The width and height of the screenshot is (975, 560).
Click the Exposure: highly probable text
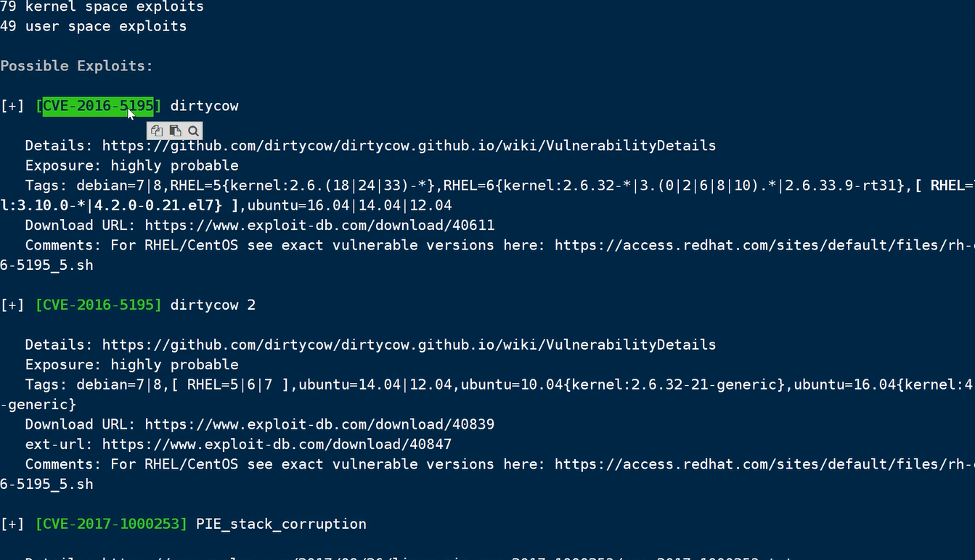[x=131, y=165]
